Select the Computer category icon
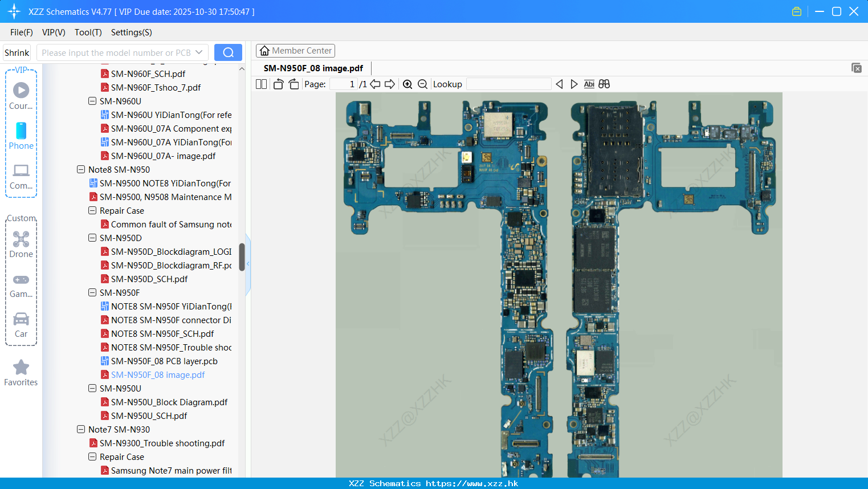This screenshot has height=489, width=868. (21, 176)
